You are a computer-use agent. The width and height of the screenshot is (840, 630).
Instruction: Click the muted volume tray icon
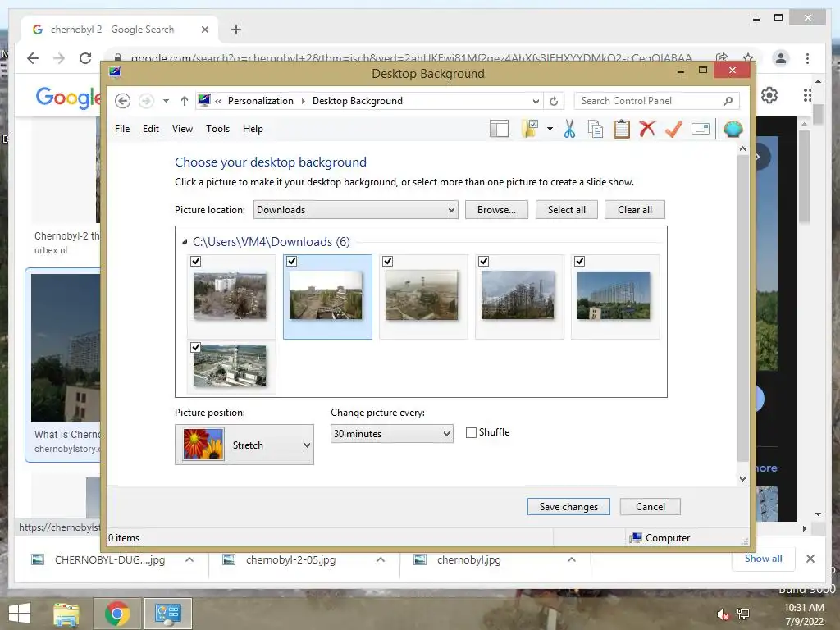[x=723, y=614]
